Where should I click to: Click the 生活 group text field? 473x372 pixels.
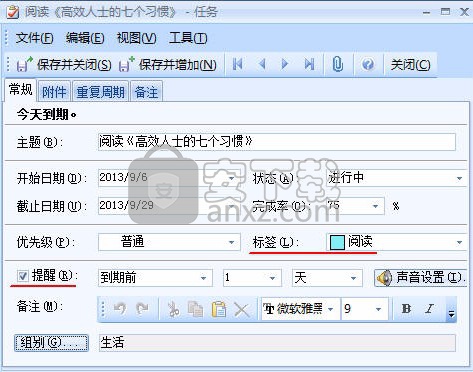click(277, 343)
